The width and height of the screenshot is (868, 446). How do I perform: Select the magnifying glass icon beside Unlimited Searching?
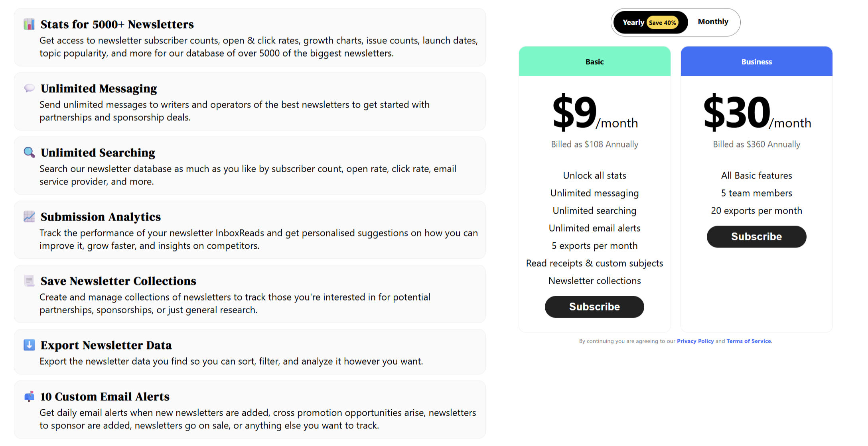pos(28,153)
